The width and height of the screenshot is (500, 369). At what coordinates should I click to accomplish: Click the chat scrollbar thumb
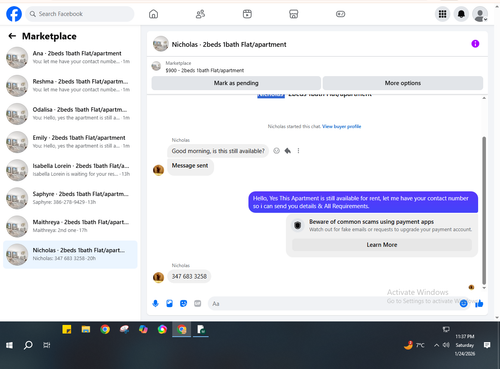484,210
